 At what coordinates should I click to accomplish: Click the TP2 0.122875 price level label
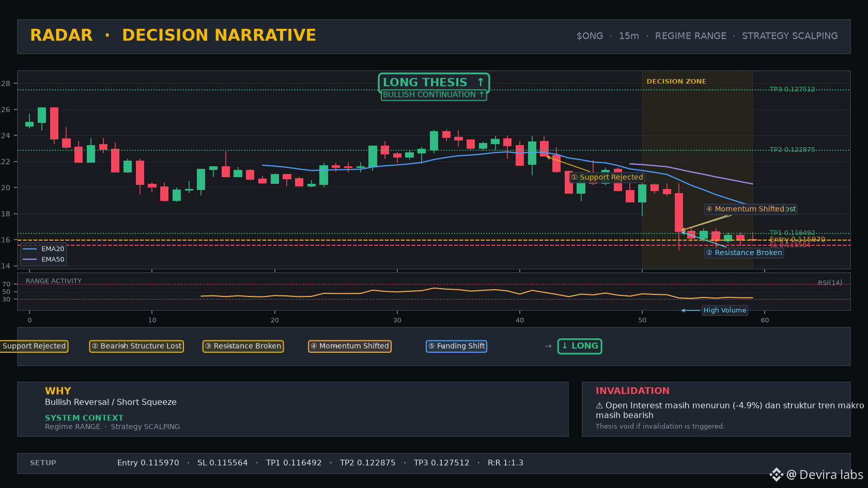click(x=792, y=150)
